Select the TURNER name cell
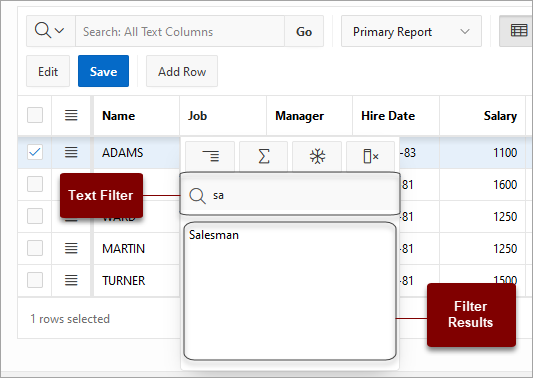Image resolution: width=533 pixels, height=378 pixels. [x=136, y=280]
